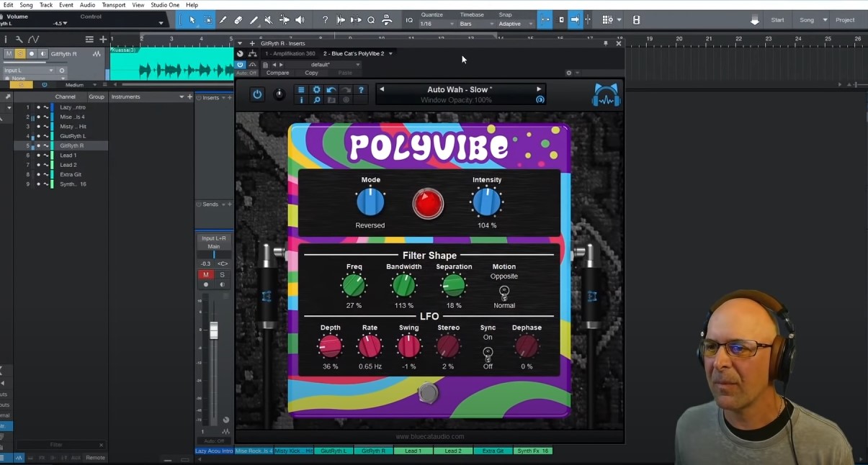The image size is (868, 465).
Task: Flip the LFO Sync On/Off switch
Action: 488,353
